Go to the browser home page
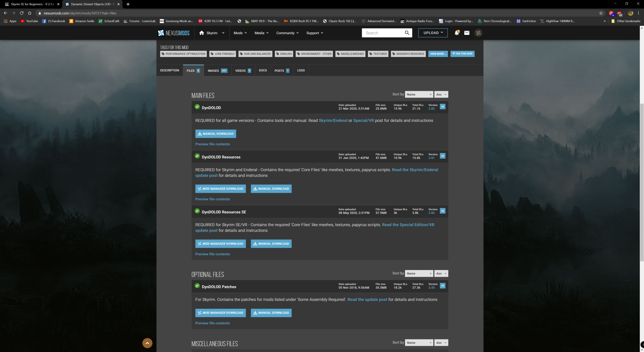 point(30,13)
